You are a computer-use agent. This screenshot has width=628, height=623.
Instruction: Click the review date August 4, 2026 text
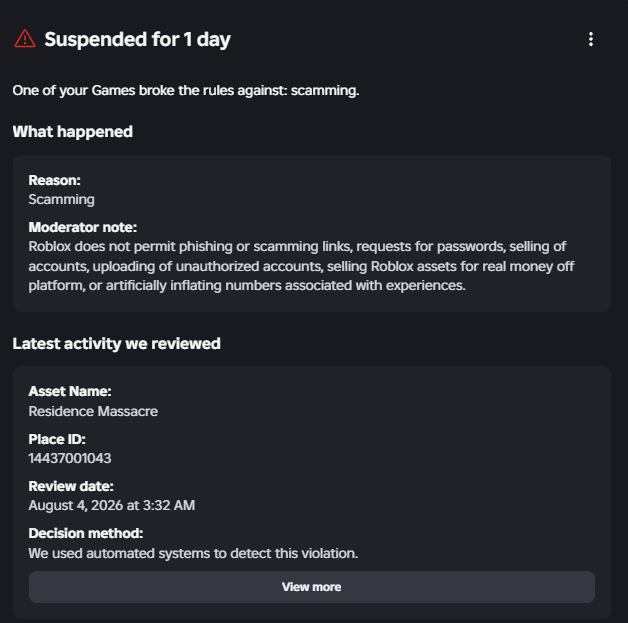(x=112, y=505)
